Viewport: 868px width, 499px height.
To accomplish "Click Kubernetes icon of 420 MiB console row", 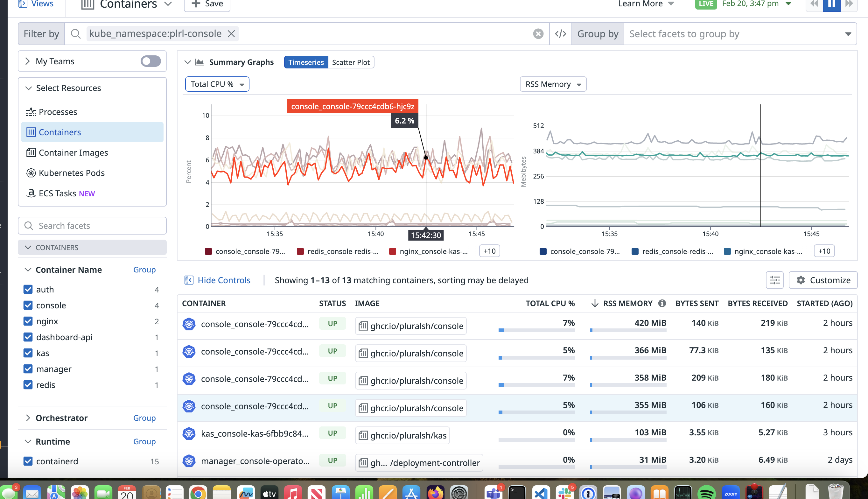I will coord(189,324).
